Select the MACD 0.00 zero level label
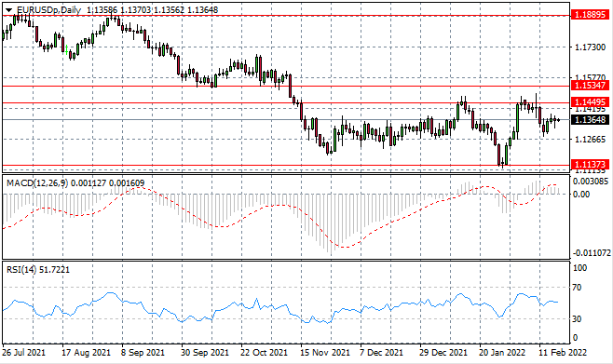 tap(581, 195)
